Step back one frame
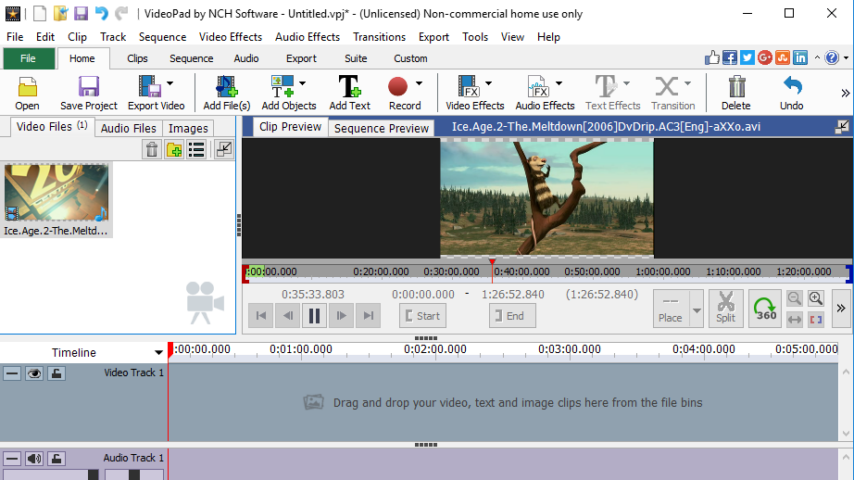Image resolution: width=854 pixels, height=480 pixels. click(288, 315)
